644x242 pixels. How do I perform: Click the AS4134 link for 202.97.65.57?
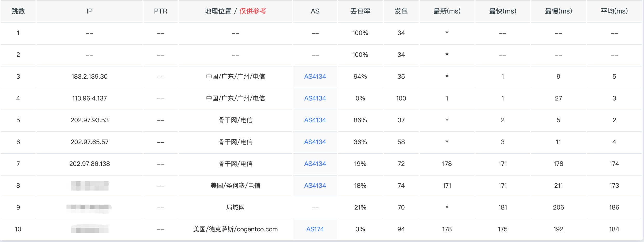(x=315, y=142)
